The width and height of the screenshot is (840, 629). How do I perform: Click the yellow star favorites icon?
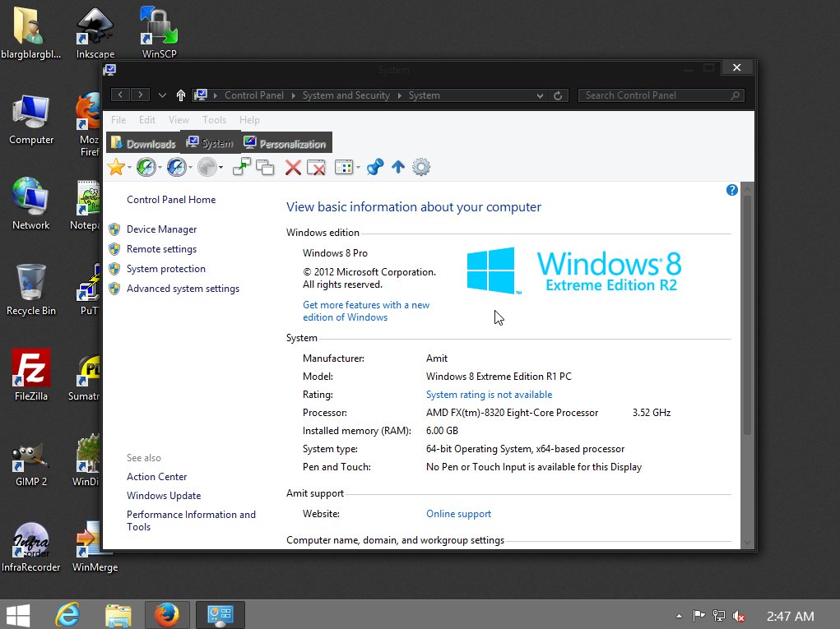click(x=116, y=167)
